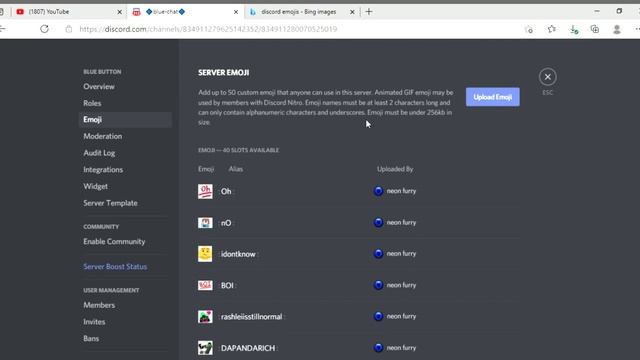Open the Audit Log page
The width and height of the screenshot is (640, 360).
(99, 153)
